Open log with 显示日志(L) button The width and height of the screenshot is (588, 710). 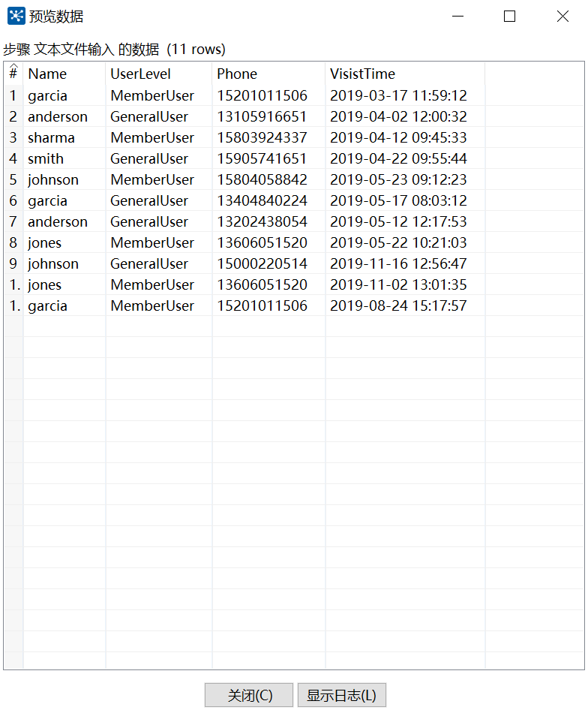pyautogui.click(x=342, y=694)
